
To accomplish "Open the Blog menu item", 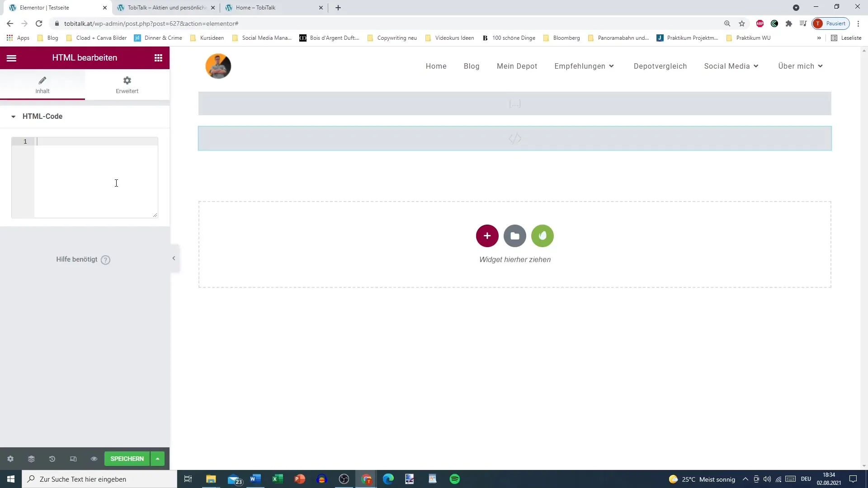I will 472,66.
